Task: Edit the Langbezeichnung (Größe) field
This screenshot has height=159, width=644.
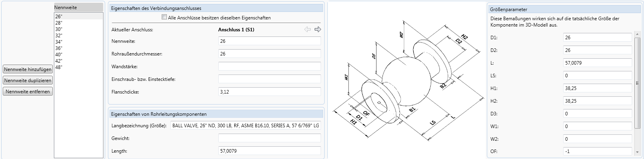Action: pyautogui.click(x=246, y=125)
